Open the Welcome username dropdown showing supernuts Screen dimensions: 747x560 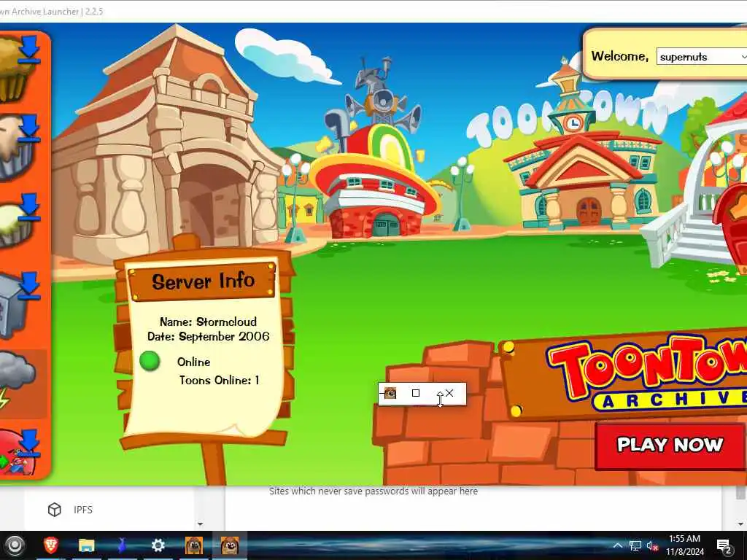[702, 57]
